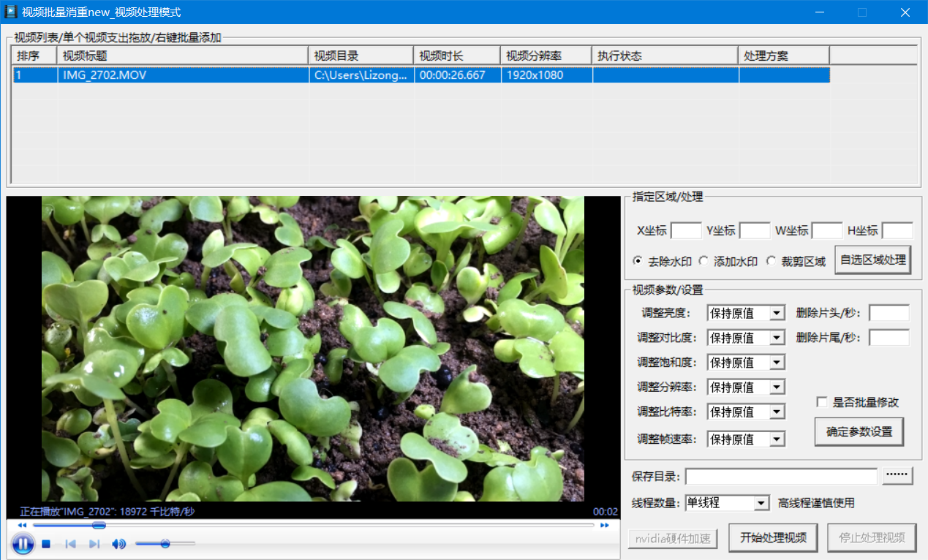
Task: Click the 视频分辨率 column header
Action: tap(547, 56)
